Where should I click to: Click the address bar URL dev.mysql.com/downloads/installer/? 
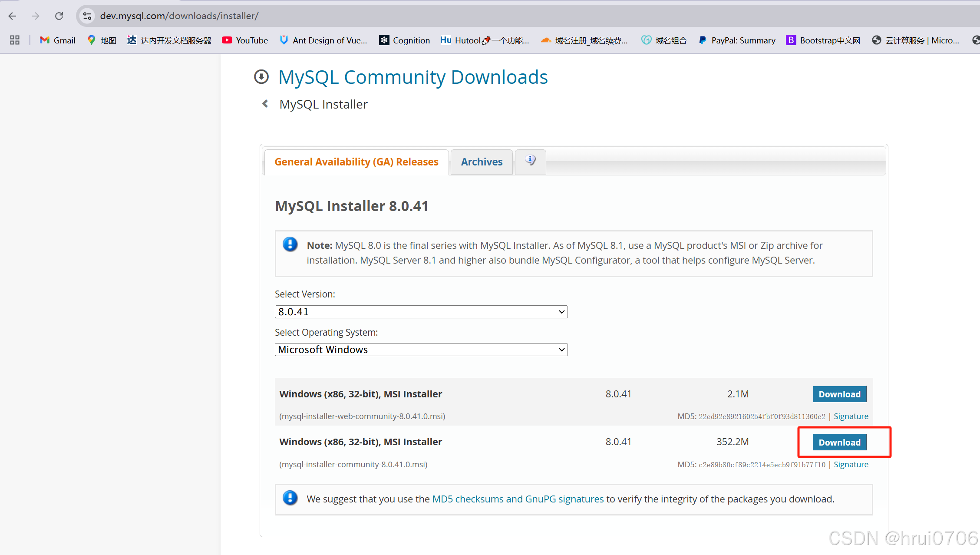coord(179,16)
